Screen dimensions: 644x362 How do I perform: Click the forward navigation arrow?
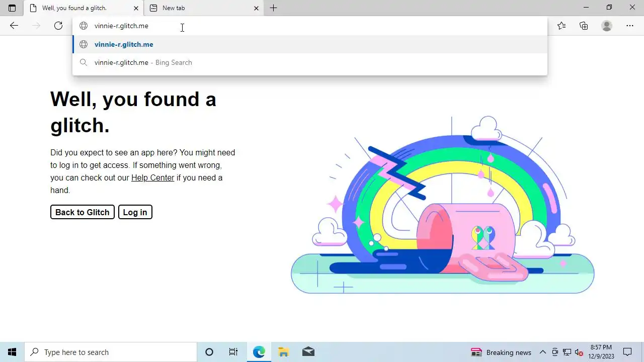click(x=36, y=26)
